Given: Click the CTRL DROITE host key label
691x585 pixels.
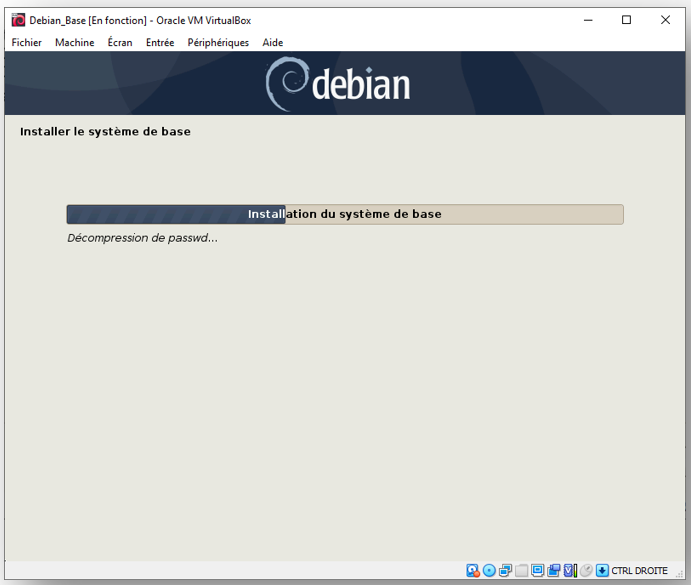Looking at the screenshot, I should point(639,570).
